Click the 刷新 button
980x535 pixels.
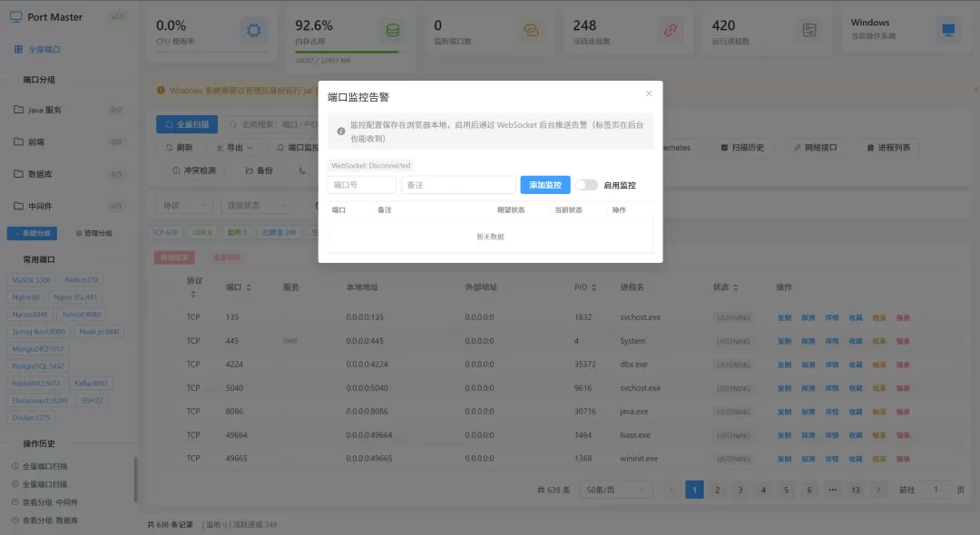pos(180,148)
